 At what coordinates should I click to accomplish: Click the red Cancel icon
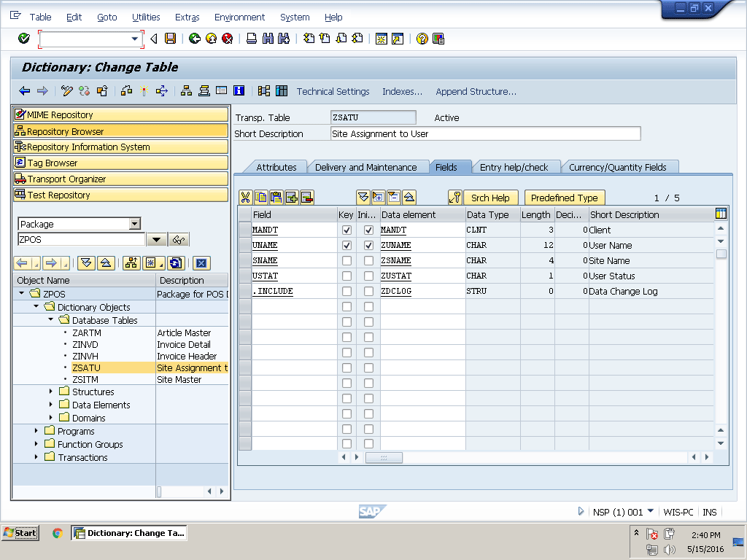click(x=228, y=39)
